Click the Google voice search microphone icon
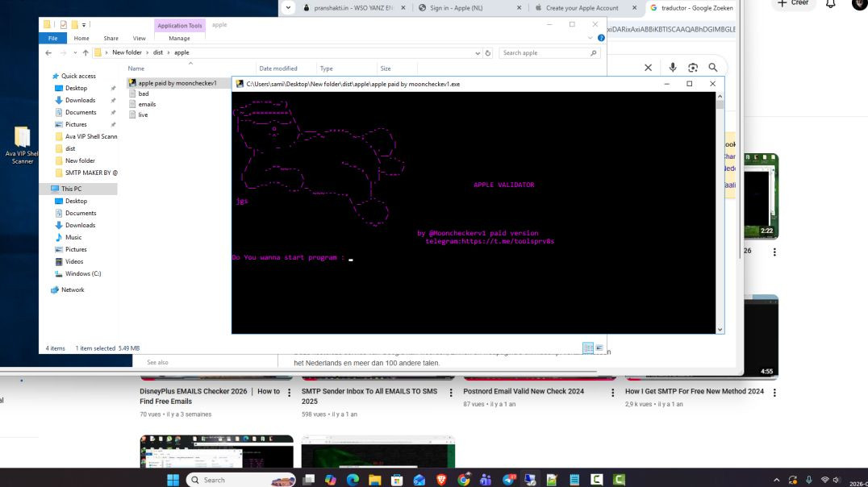The height and width of the screenshot is (487, 868). (673, 68)
